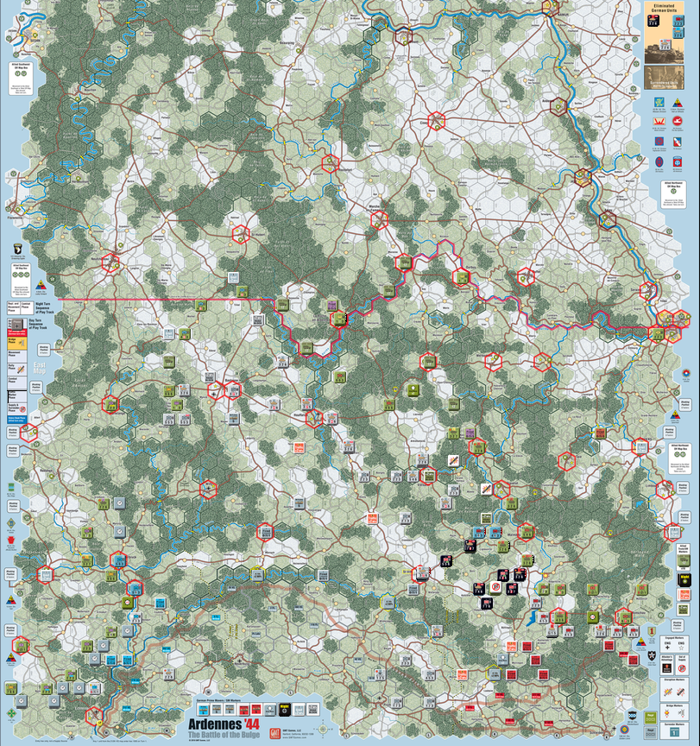Pick the upper blue counter in Eliminated German Units

click(678, 21)
